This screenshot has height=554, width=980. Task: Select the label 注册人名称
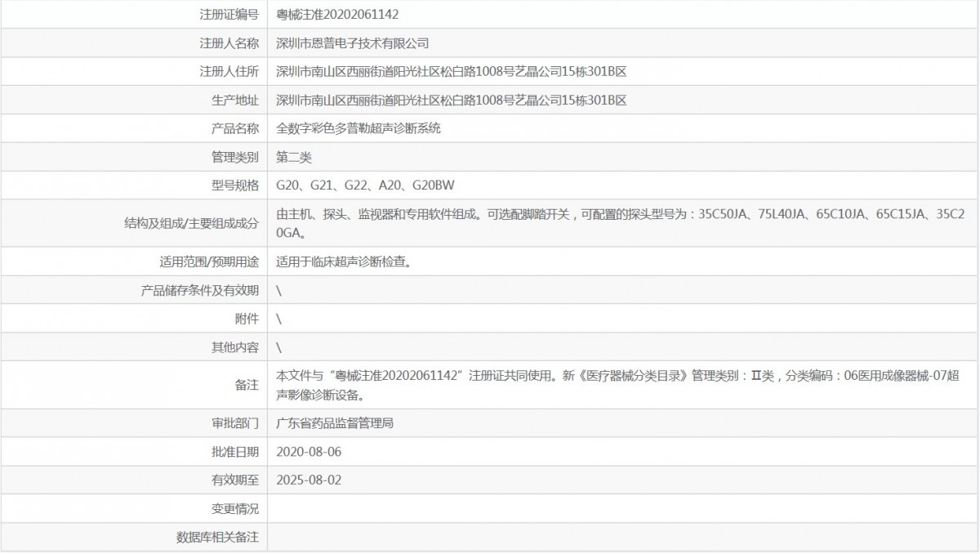click(x=229, y=43)
